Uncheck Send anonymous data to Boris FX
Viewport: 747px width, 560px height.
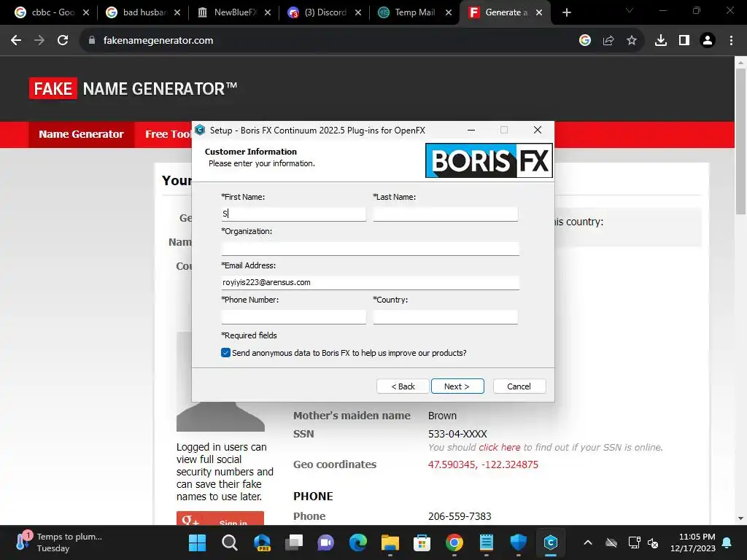pyautogui.click(x=226, y=353)
